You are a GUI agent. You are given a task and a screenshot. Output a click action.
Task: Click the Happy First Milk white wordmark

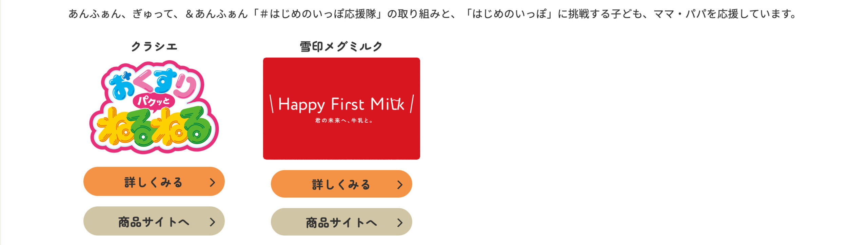tap(341, 104)
